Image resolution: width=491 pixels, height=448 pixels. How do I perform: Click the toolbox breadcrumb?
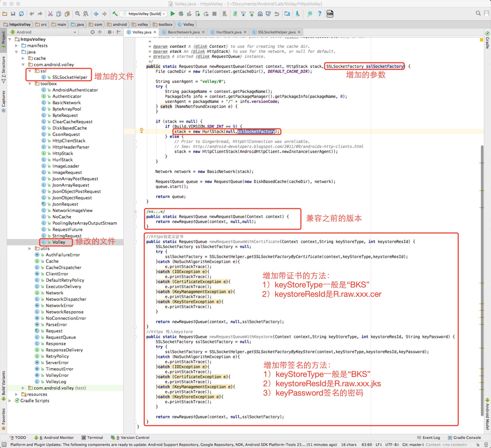[163, 24]
